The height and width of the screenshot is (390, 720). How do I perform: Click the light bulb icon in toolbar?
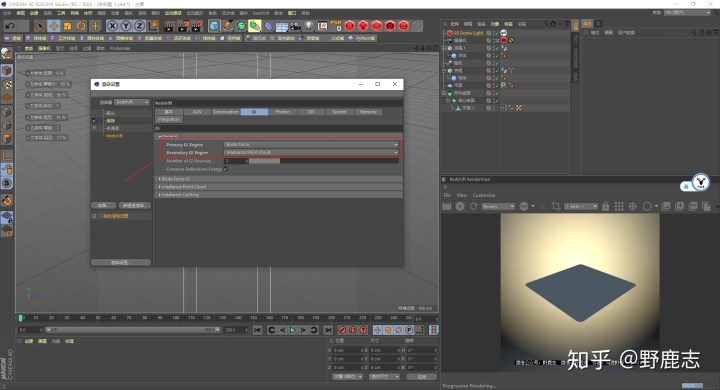309,26
